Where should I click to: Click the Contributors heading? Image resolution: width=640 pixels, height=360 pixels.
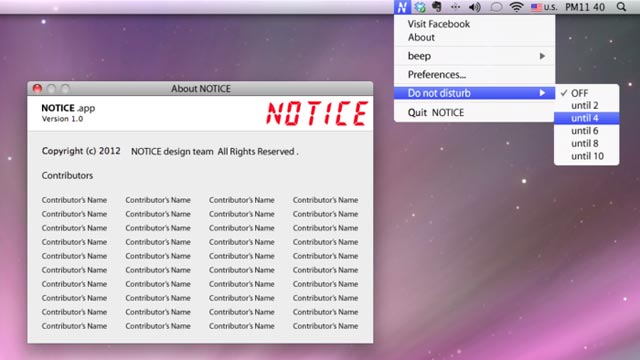[67, 176]
